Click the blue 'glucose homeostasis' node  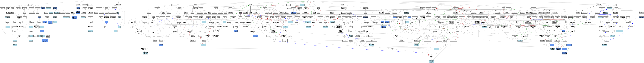point(366,17)
